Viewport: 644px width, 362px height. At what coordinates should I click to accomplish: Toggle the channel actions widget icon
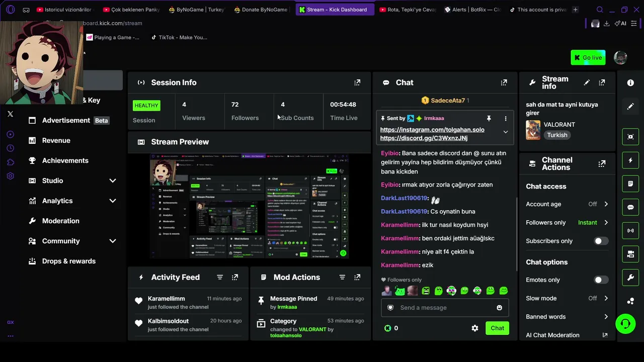tap(630, 254)
